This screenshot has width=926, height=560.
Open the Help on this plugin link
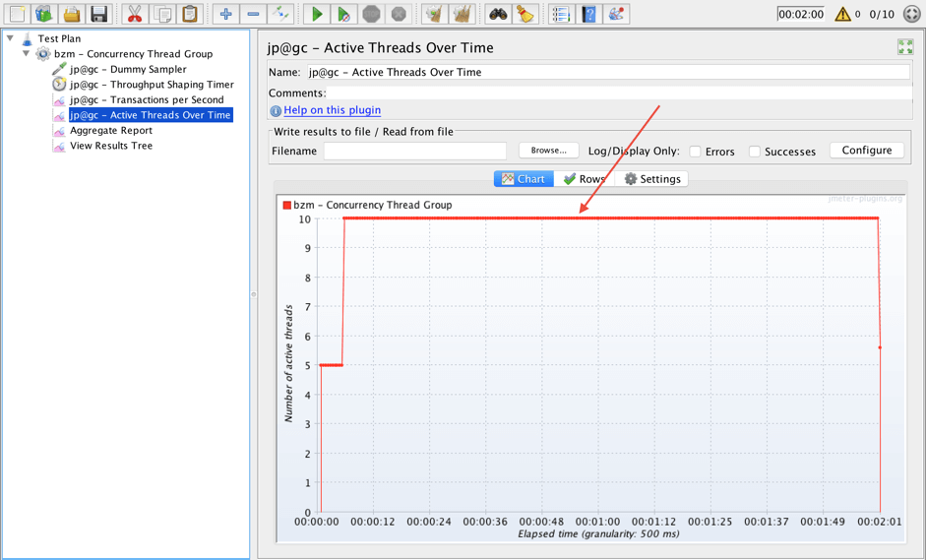tap(332, 110)
